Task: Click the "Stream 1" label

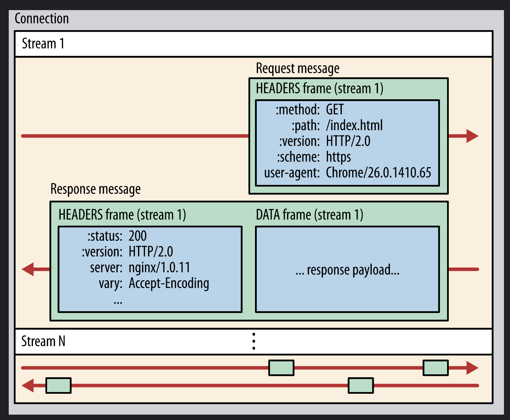Action: [43, 44]
